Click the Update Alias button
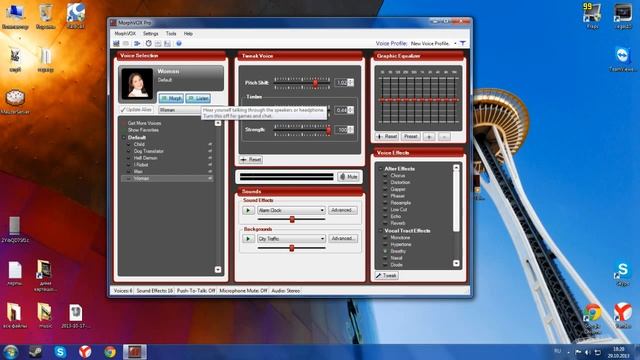640x360 pixels. point(136,110)
